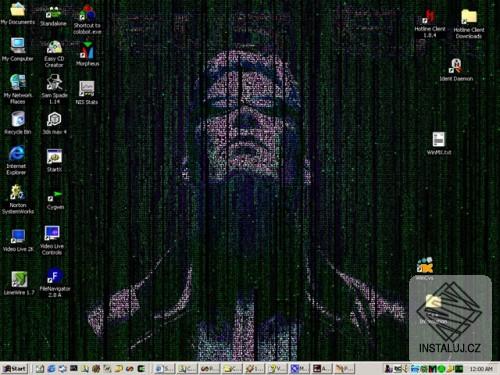Image resolution: width=500 pixels, height=375 pixels.
Task: Launch Internet Explorer from the Quick Launch bar
Action: (x=51, y=368)
